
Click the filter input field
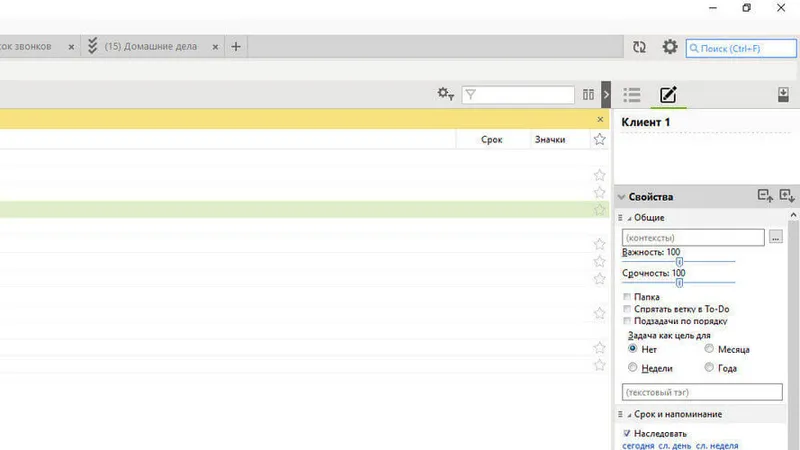coord(518,94)
